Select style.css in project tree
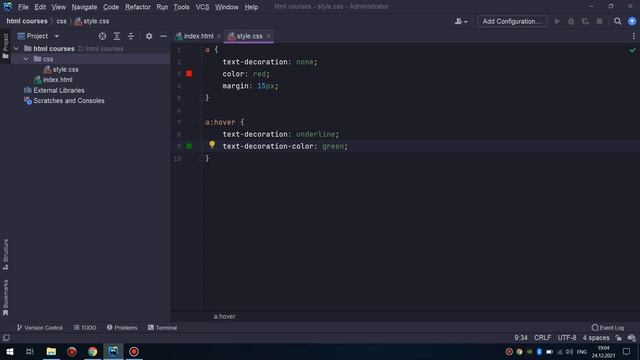This screenshot has width=640, height=360. coord(65,69)
